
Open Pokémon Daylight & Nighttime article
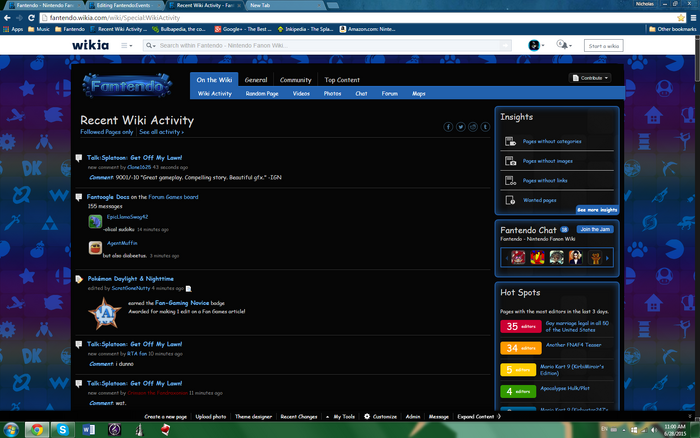pyautogui.click(x=130, y=279)
